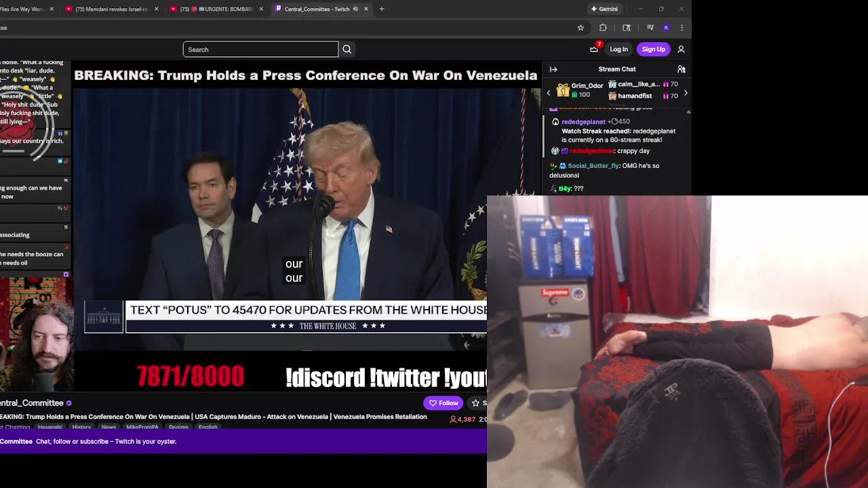The image size is (868, 488).
Task: Open the Chrome side panel icon
Action: tap(627, 28)
